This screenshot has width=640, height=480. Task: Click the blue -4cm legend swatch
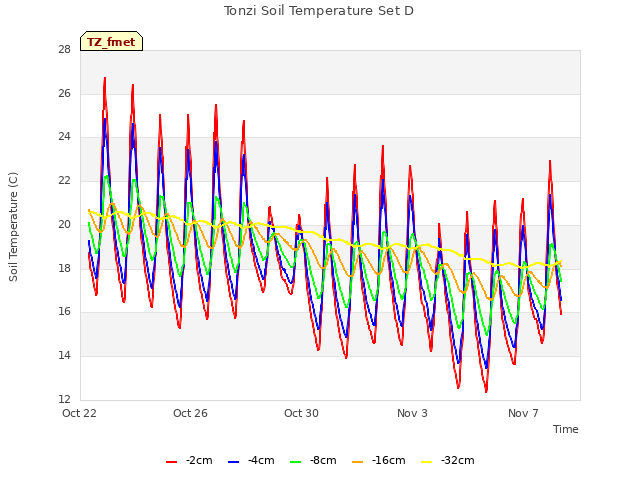click(233, 462)
